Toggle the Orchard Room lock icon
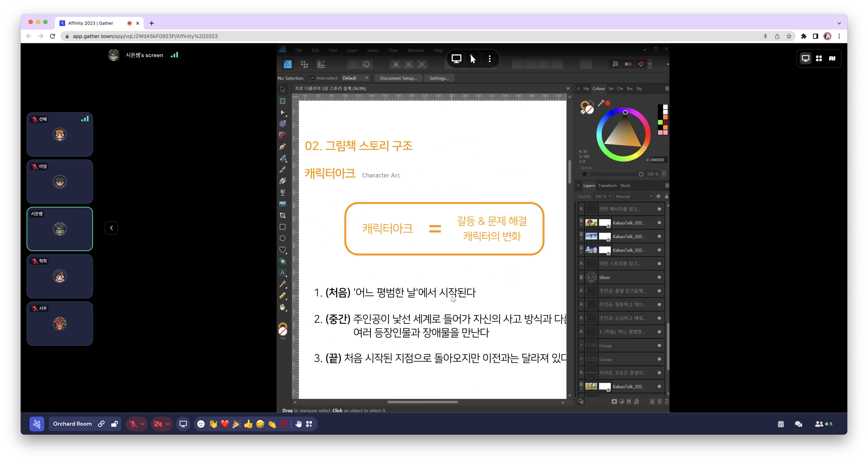 click(x=114, y=424)
